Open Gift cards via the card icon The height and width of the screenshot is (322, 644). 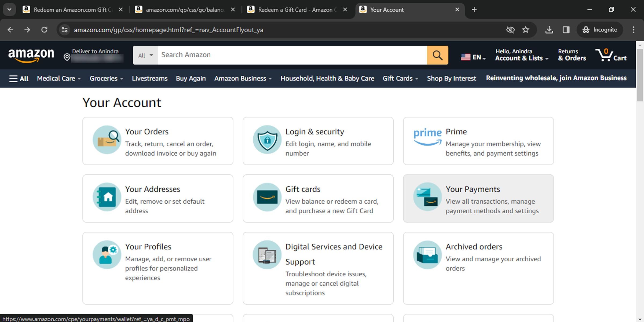[x=267, y=197]
